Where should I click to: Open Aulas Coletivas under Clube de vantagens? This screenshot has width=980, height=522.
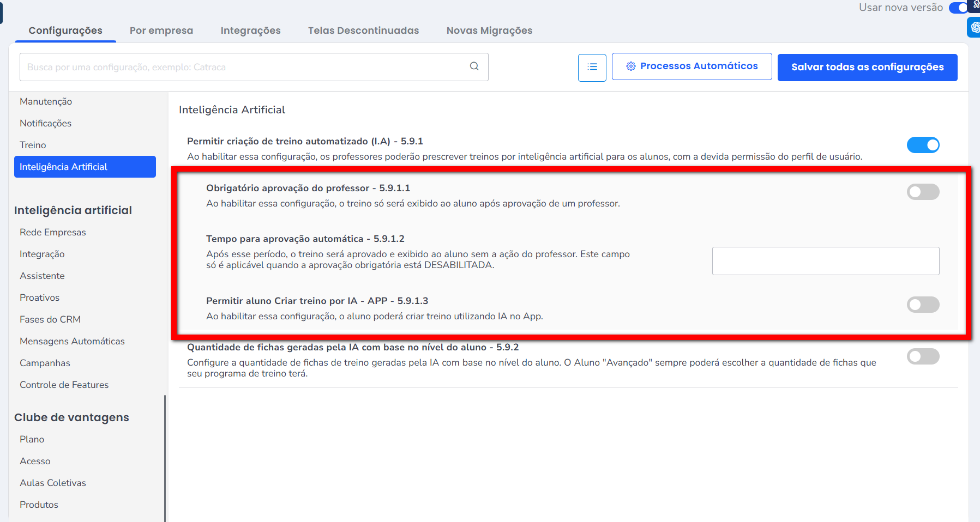(53, 483)
